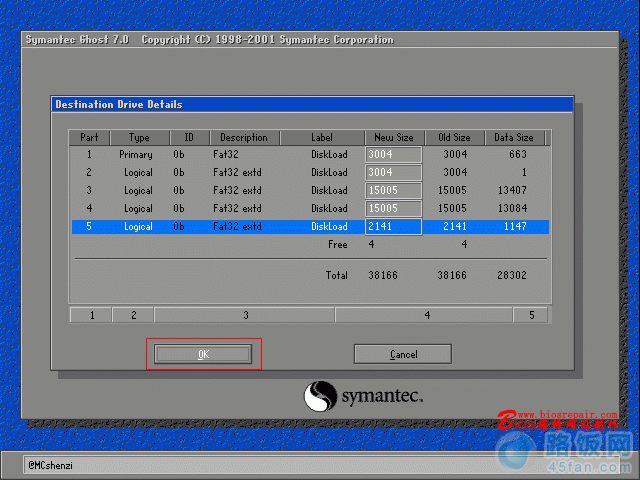The width and height of the screenshot is (640, 480).
Task: Click the Symantec logo icon
Action: pos(320,396)
